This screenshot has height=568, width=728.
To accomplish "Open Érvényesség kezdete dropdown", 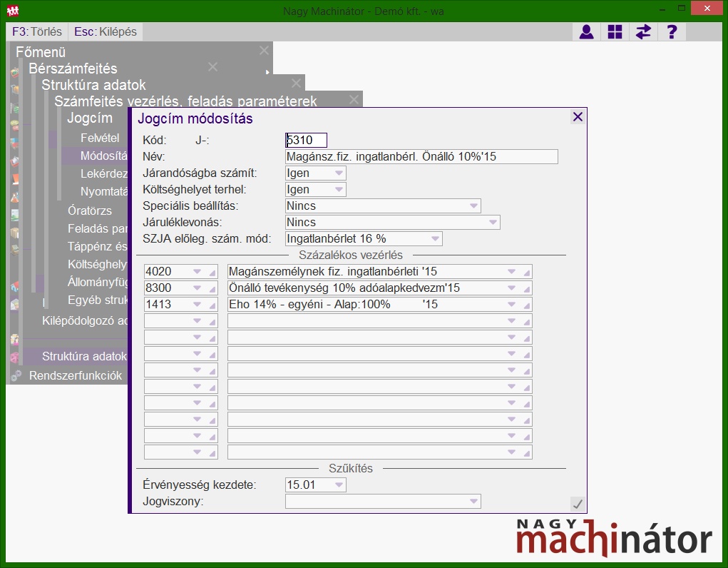I will tap(339, 485).
